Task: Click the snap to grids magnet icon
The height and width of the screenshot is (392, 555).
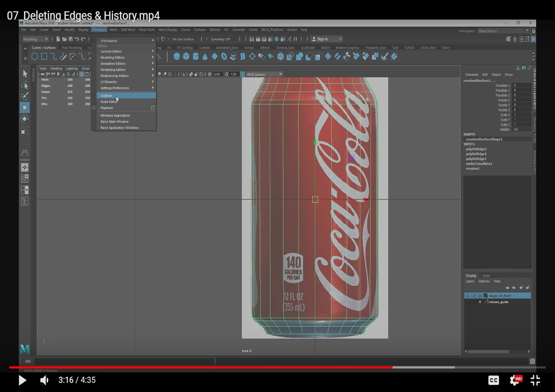Action: point(162,39)
